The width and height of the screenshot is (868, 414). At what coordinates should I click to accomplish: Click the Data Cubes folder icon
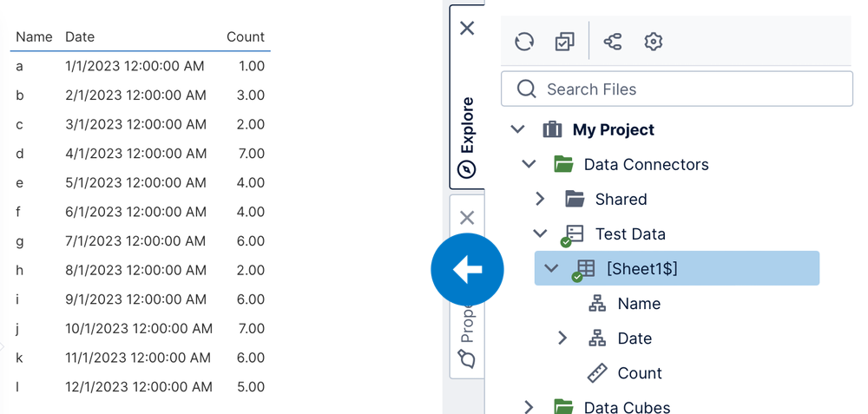pos(563,407)
